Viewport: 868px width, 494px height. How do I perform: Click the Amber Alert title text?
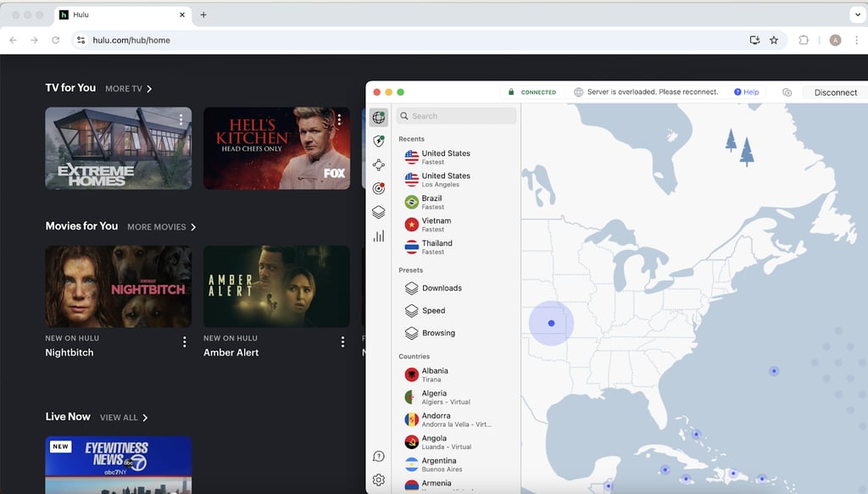point(231,352)
